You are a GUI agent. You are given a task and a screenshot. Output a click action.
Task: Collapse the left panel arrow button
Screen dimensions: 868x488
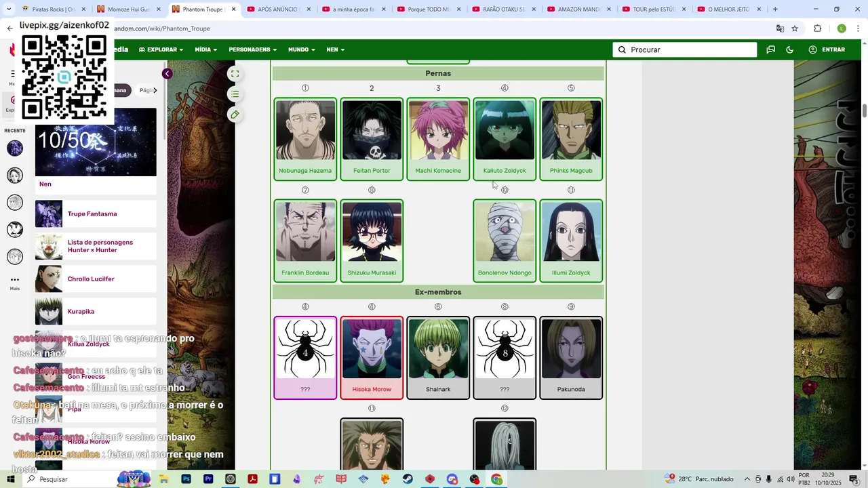click(167, 73)
